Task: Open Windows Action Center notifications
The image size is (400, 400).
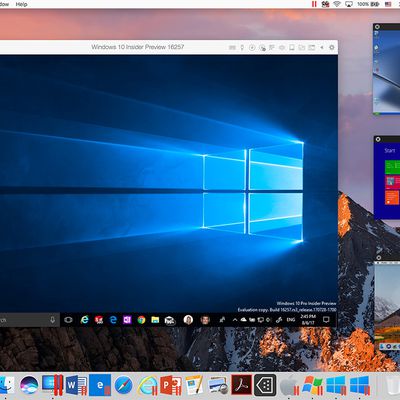Action: click(326, 320)
